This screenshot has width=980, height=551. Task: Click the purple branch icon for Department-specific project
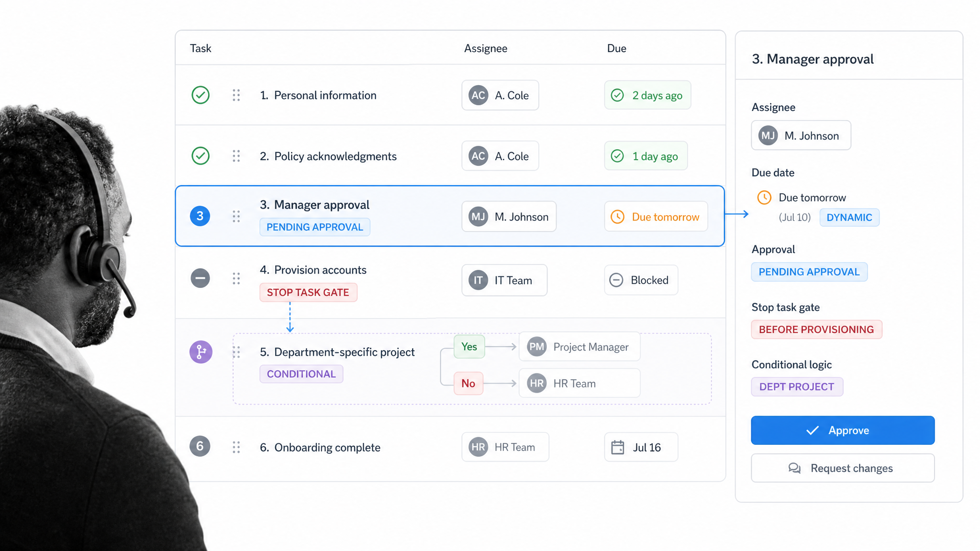point(201,352)
